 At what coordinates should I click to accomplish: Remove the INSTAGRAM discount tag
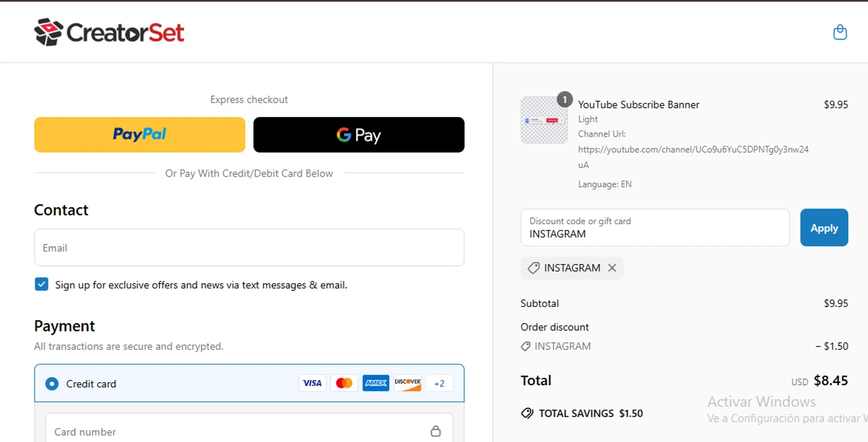tap(612, 268)
